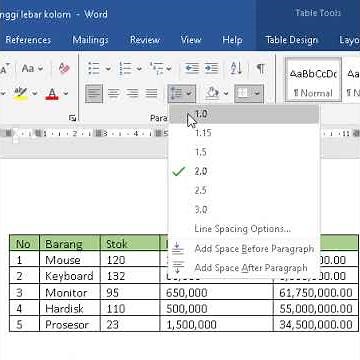Click the stock value 132

pyautogui.click(x=130, y=276)
